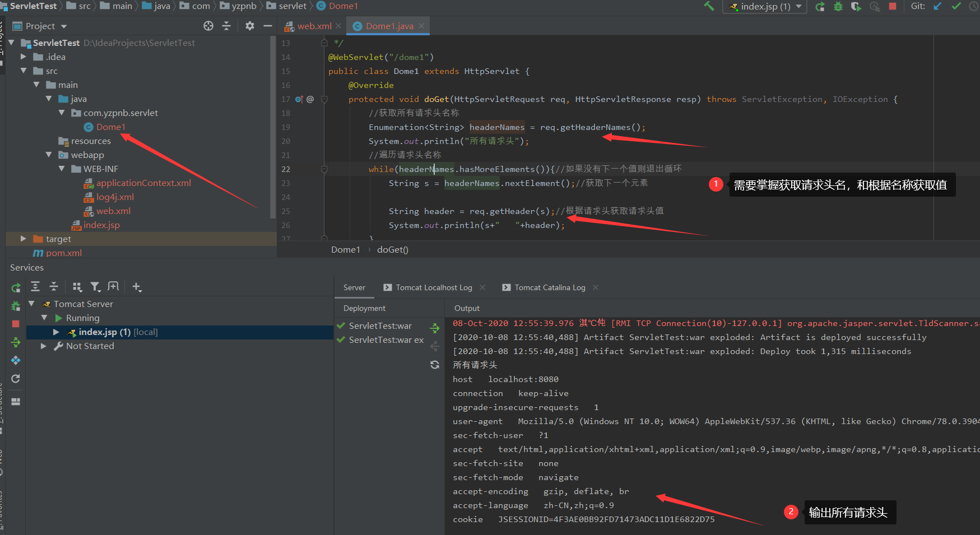Click the green Debug bug icon in top toolbar
Image resolution: width=980 pixels, height=535 pixels.
pyautogui.click(x=838, y=7)
